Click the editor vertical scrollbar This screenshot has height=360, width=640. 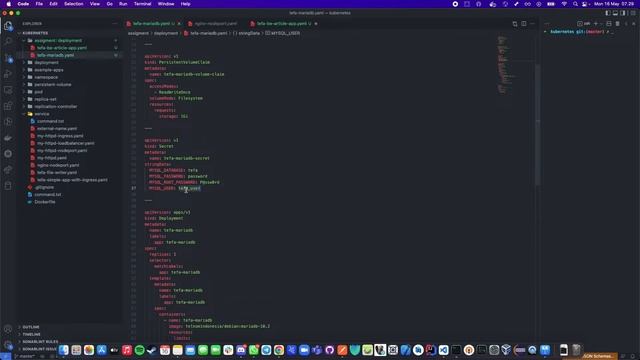[538, 124]
